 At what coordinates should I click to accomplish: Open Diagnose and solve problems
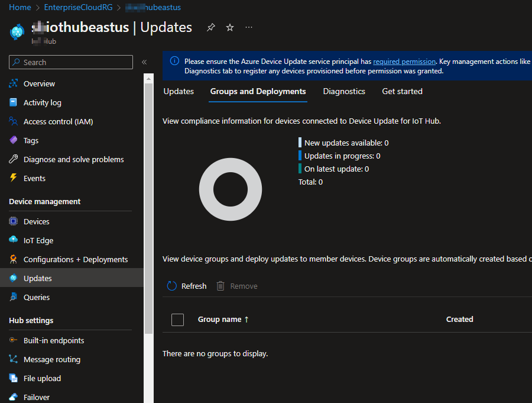(x=73, y=159)
